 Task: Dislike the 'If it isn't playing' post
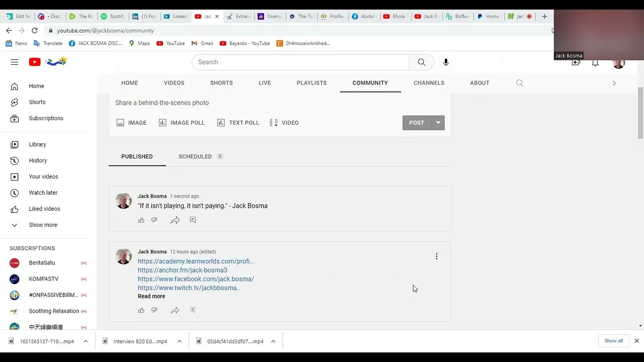(154, 220)
